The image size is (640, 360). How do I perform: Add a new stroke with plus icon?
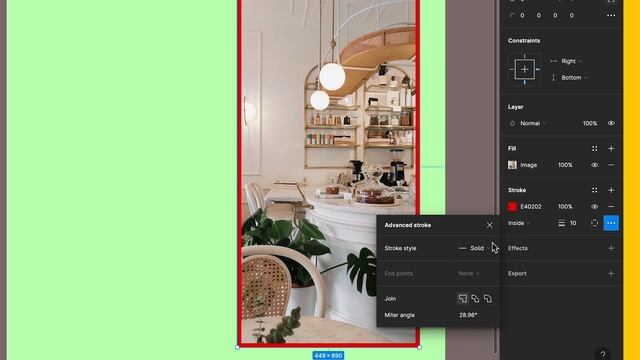point(611,190)
